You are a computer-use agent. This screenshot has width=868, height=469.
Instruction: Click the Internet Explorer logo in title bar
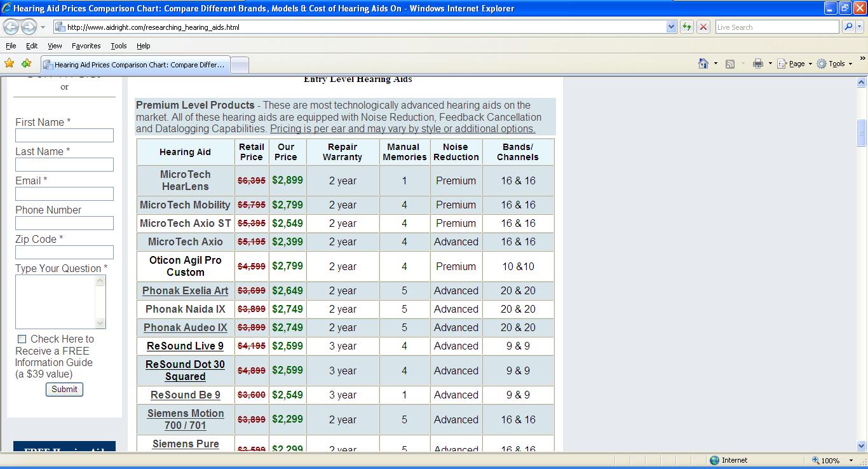6,8
